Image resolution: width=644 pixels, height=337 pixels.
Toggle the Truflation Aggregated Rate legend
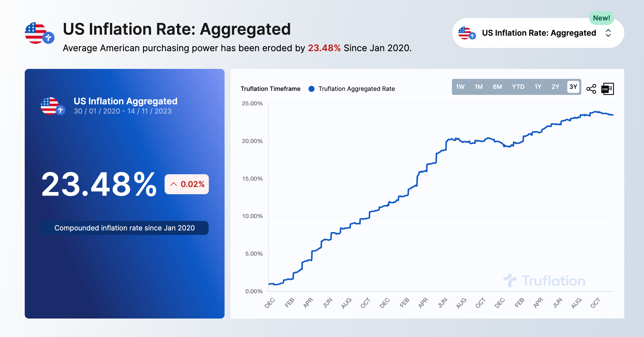click(356, 88)
